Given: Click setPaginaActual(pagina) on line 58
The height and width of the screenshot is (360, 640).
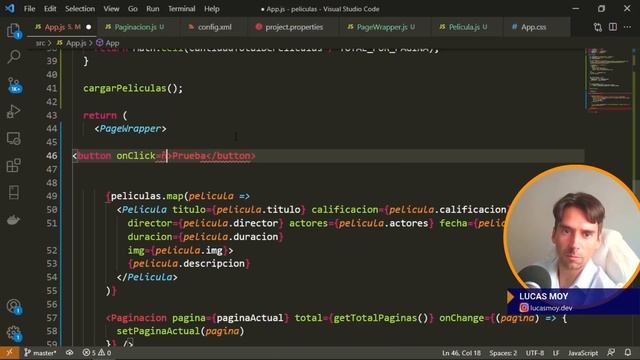Looking at the screenshot, I should pos(180,331).
